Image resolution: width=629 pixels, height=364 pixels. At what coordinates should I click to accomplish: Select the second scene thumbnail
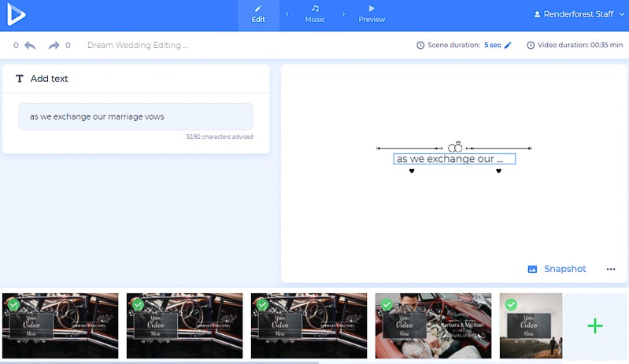(184, 325)
